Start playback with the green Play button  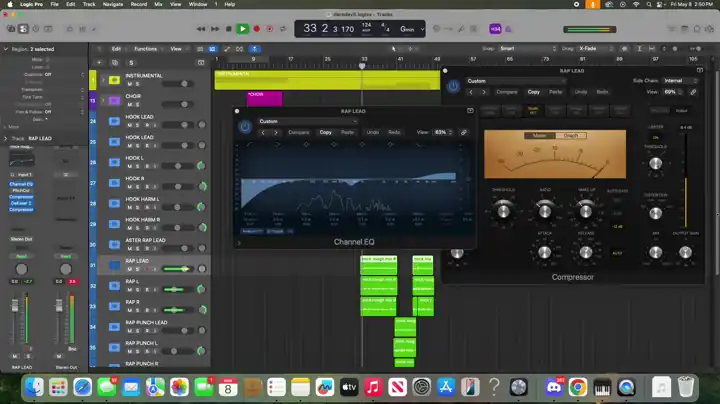pyautogui.click(x=242, y=29)
